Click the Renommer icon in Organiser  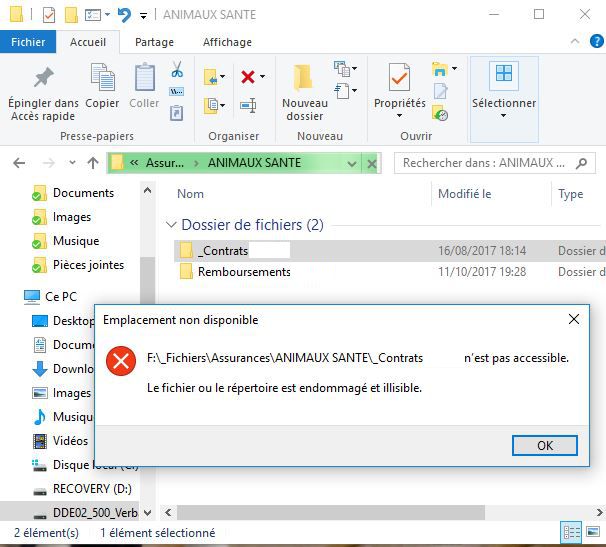click(x=248, y=105)
